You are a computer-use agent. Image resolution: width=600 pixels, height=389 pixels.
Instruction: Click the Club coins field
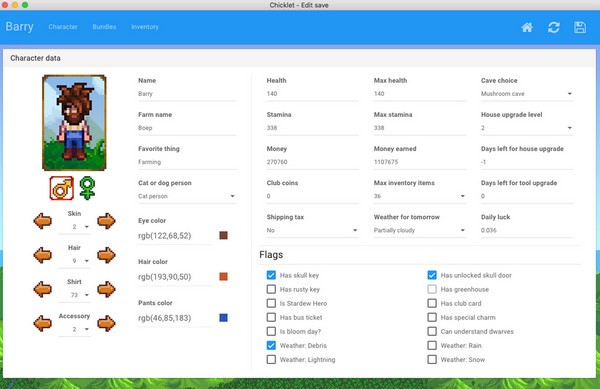312,196
